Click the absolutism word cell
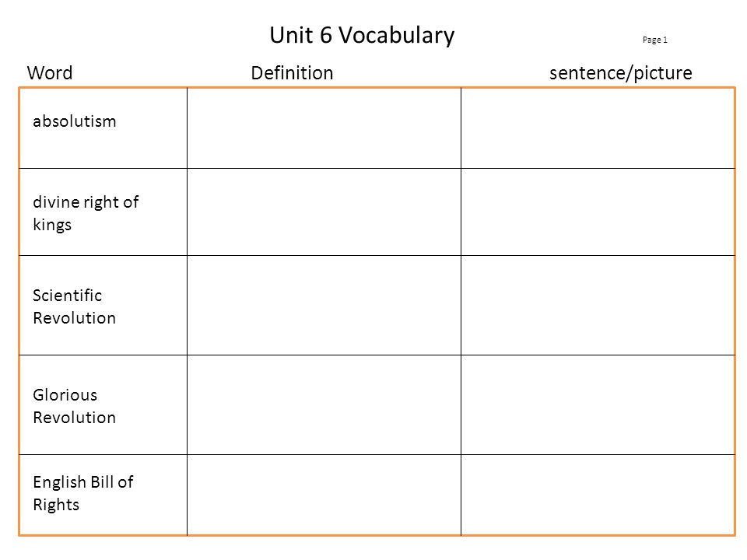747x560 pixels. pyautogui.click(x=103, y=128)
